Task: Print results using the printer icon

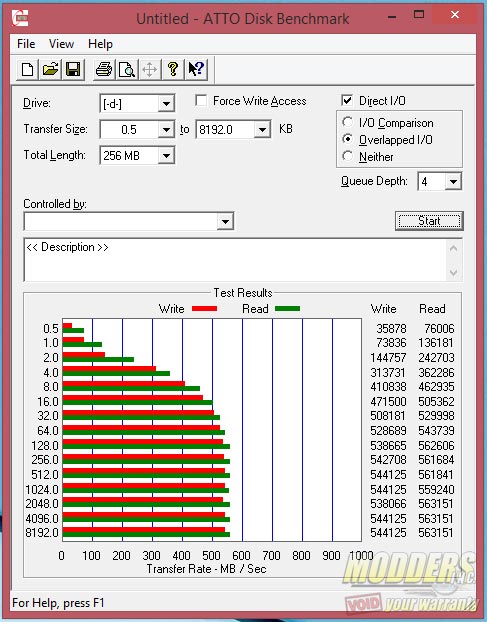Action: 104,69
